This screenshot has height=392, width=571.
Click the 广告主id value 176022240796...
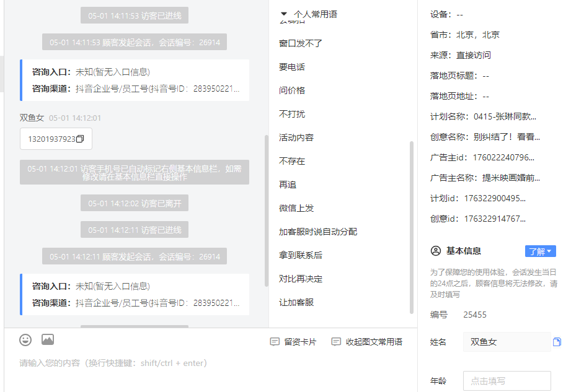click(503, 157)
